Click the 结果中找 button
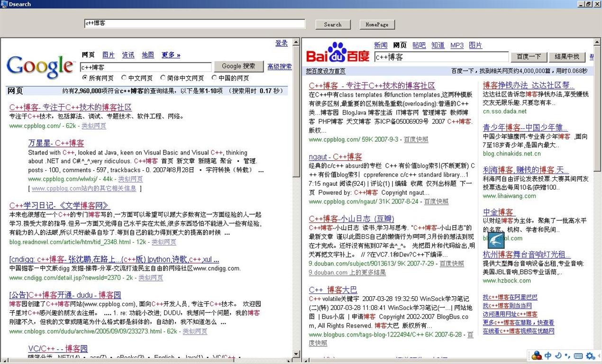Image resolution: width=602 pixels, height=364 pixels. tap(567, 57)
